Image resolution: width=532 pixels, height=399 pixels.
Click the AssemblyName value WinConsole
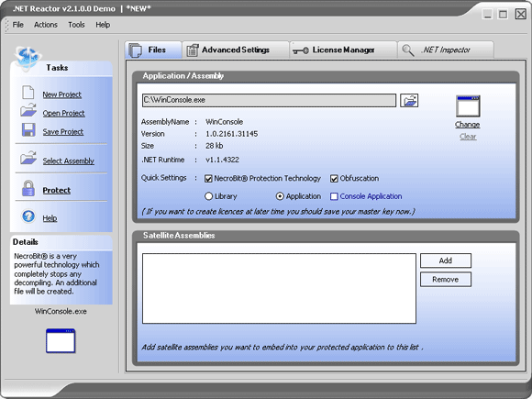tap(225, 122)
